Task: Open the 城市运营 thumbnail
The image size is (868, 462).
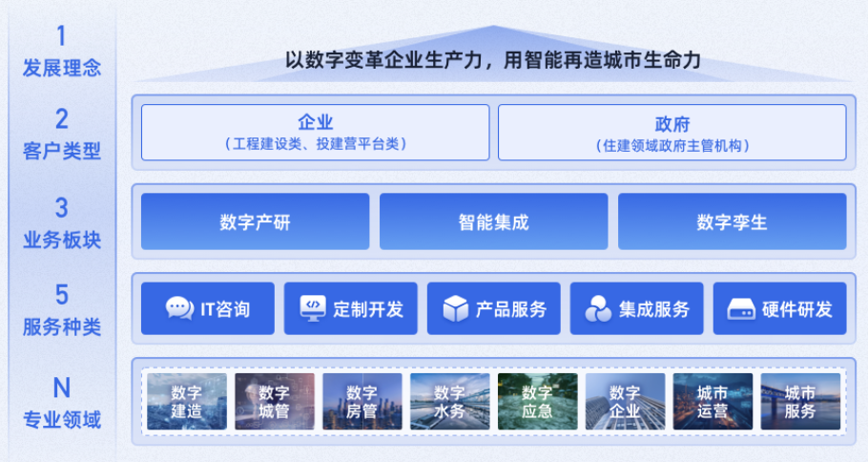Action: [713, 401]
